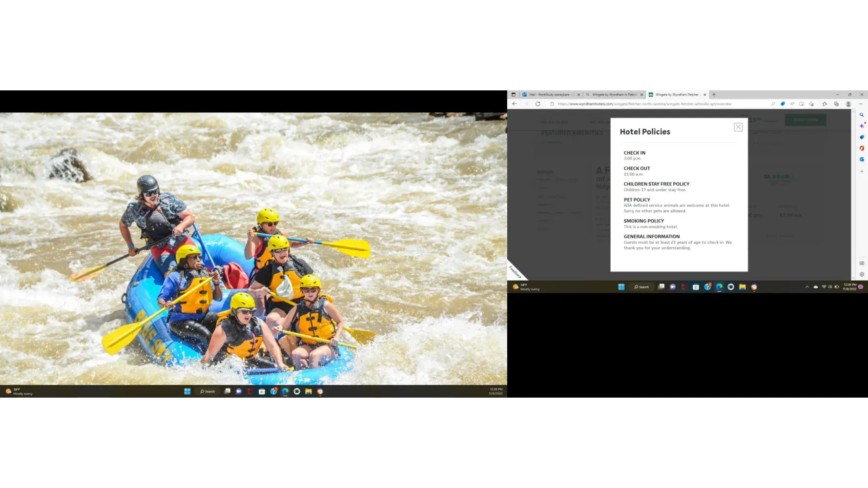Open the Favorites list
This screenshot has height=488, width=868.
[825, 104]
